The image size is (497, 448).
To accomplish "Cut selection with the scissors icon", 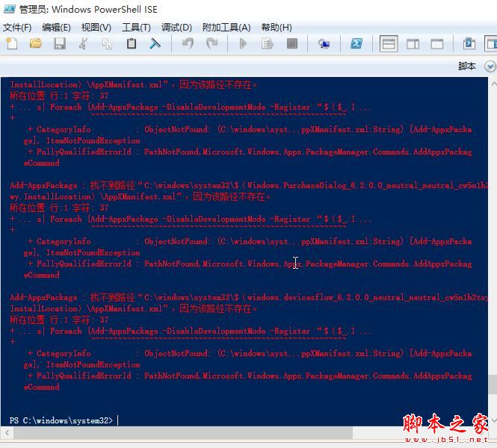I will click(x=84, y=43).
